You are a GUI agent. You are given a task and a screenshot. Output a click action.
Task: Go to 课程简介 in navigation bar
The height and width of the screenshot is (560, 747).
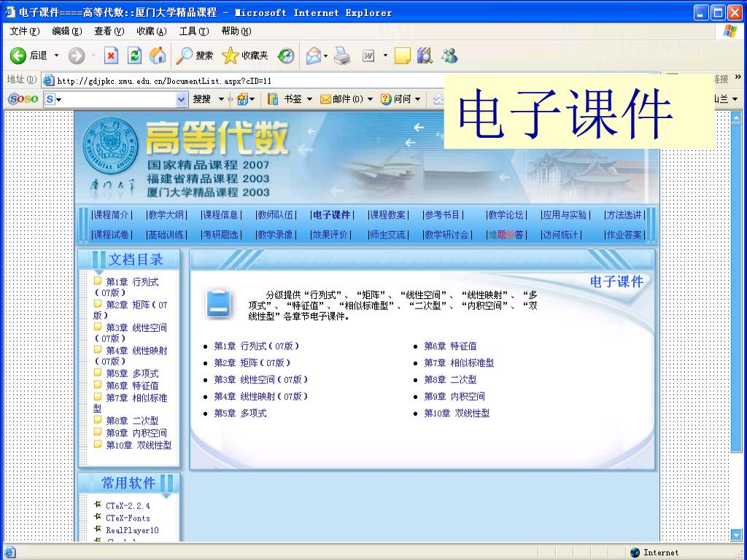112,215
